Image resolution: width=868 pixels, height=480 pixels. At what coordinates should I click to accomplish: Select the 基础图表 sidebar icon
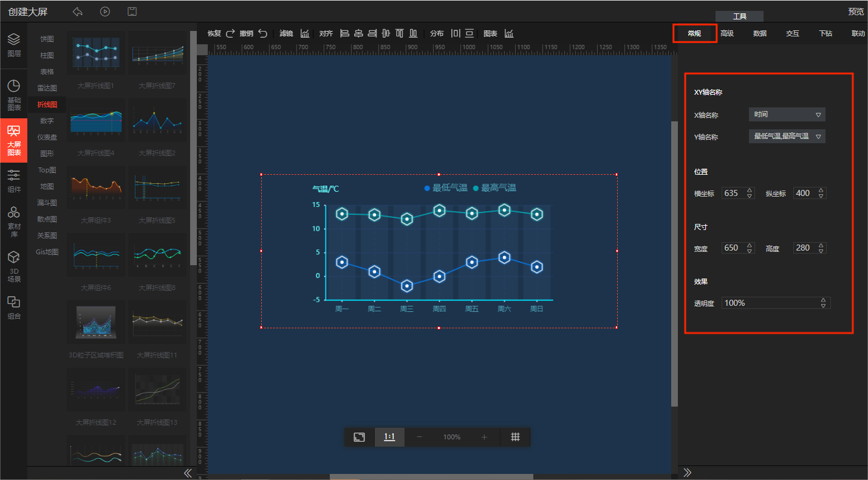(x=13, y=95)
